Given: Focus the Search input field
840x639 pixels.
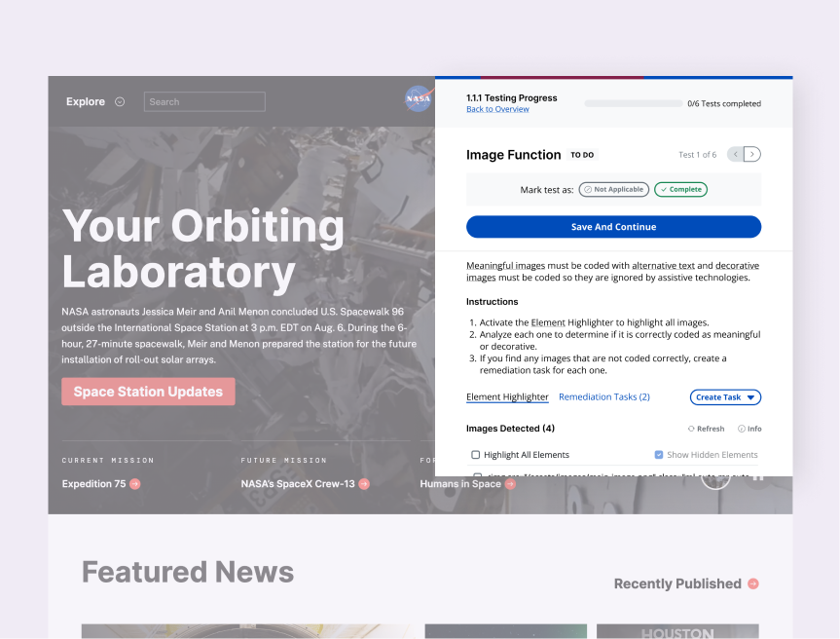Looking at the screenshot, I should (204, 102).
